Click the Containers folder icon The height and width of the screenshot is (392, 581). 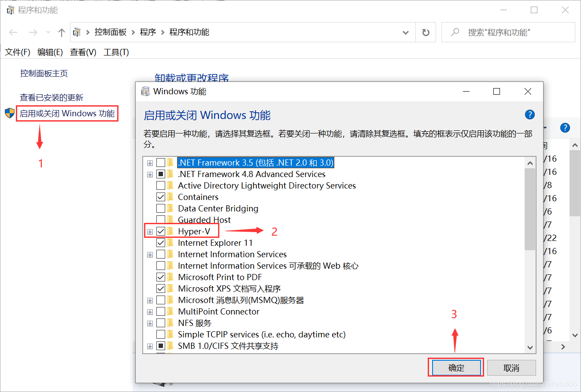pyautogui.click(x=170, y=197)
